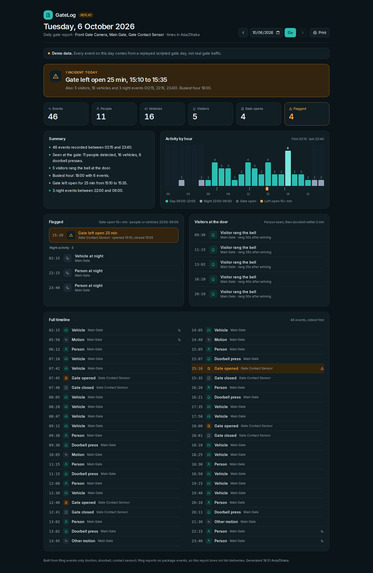Image resolution: width=373 pixels, height=573 pixels.
Task: Click the '5 visitors rang the bell' summary bullet
Action: tap(81, 168)
